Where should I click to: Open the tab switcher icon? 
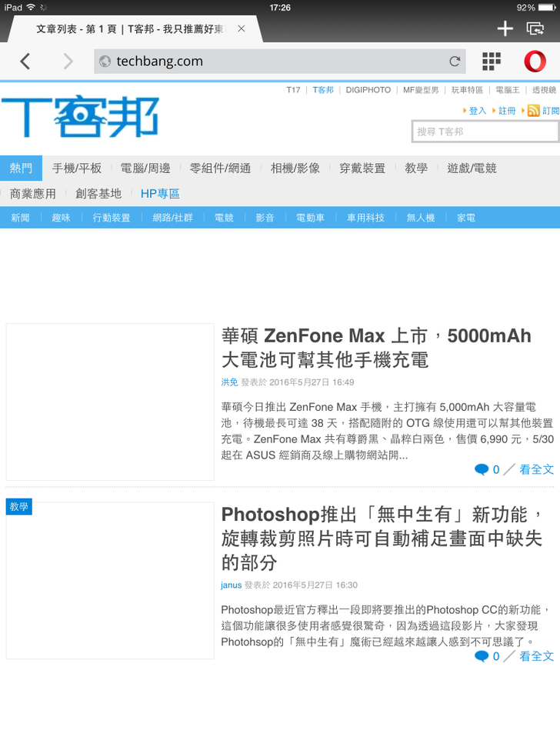tap(535, 28)
